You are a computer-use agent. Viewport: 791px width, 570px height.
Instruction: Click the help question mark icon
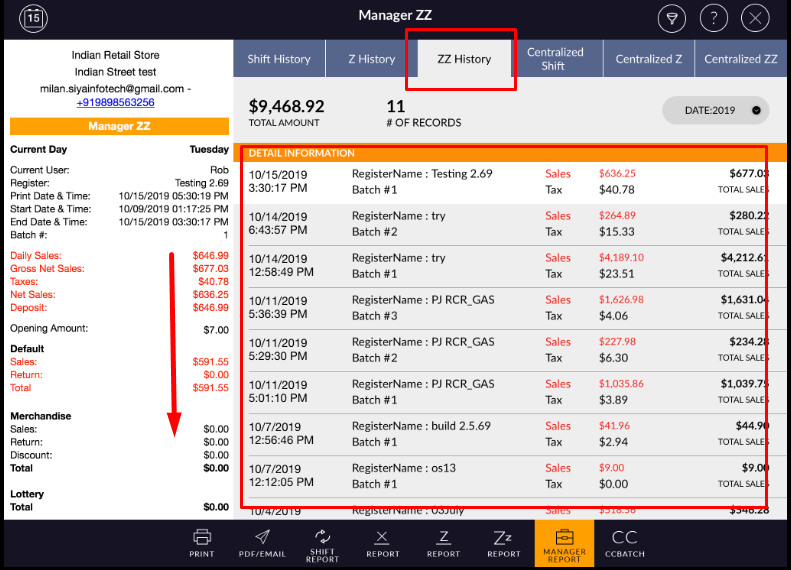(x=714, y=18)
